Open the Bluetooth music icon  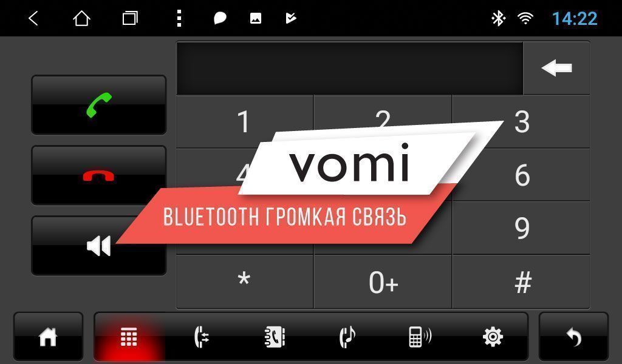pos(347,337)
